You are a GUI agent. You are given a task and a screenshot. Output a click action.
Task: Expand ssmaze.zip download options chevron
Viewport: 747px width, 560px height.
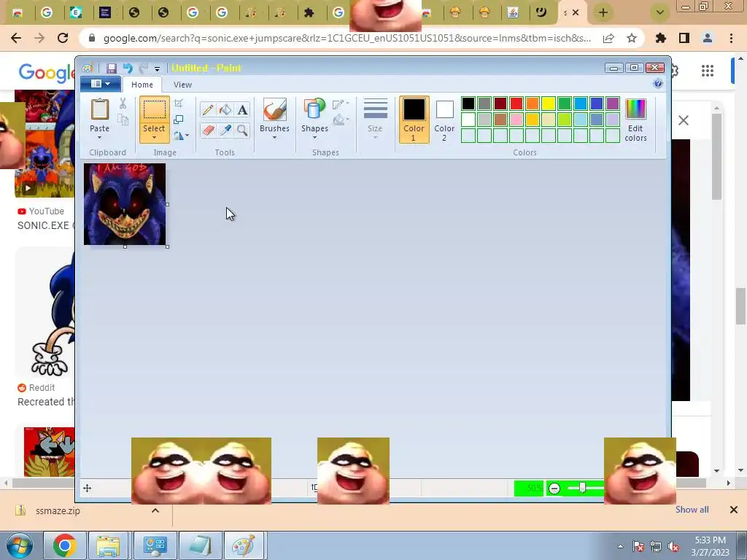pos(155,510)
